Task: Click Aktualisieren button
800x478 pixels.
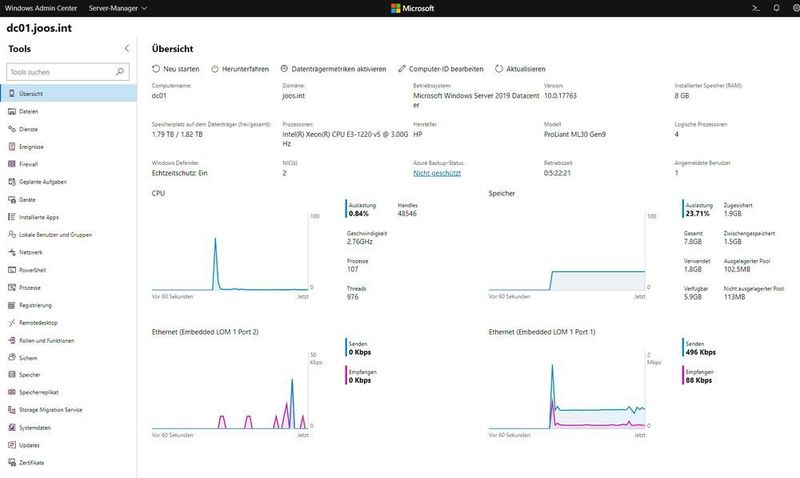Action: (x=520, y=69)
